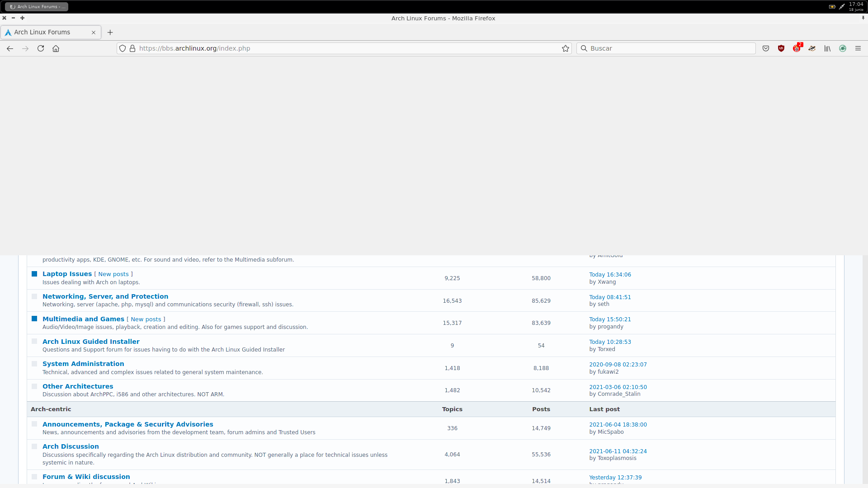Image resolution: width=868 pixels, height=488 pixels.
Task: View New posts in Multimedia and Games
Action: tap(146, 319)
